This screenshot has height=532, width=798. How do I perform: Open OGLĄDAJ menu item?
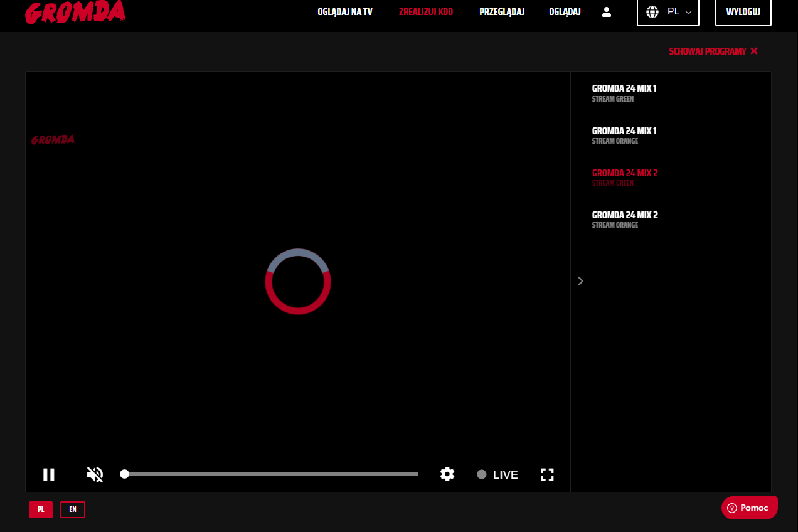coord(565,12)
